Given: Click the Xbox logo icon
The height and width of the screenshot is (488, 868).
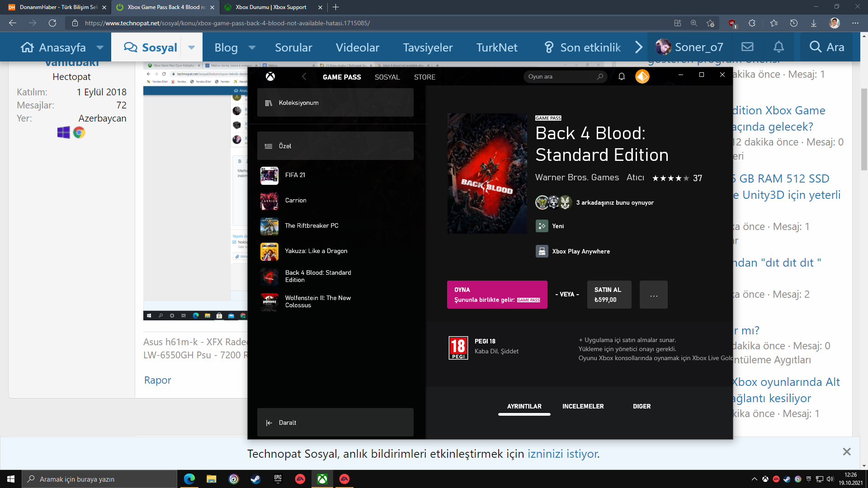Looking at the screenshot, I should pyautogui.click(x=270, y=77).
